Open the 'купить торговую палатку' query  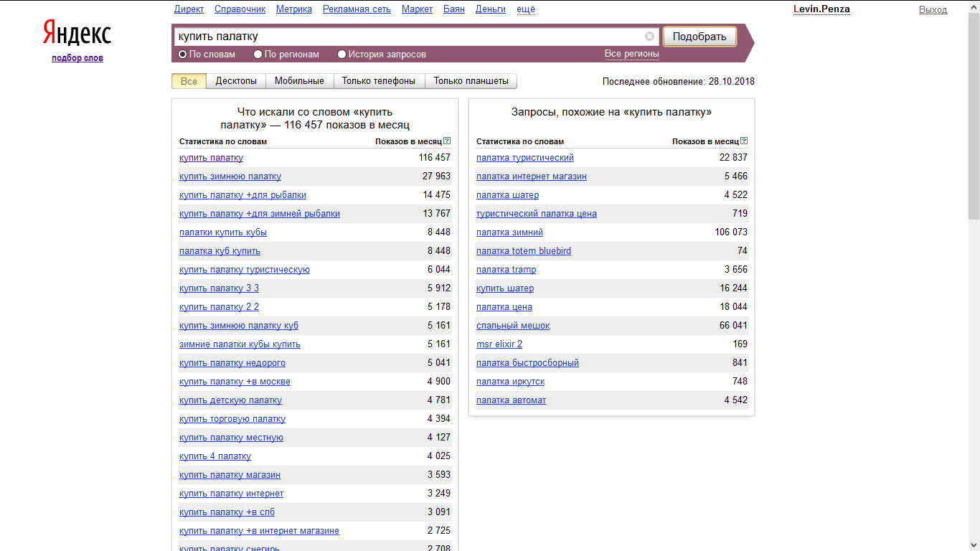click(232, 419)
